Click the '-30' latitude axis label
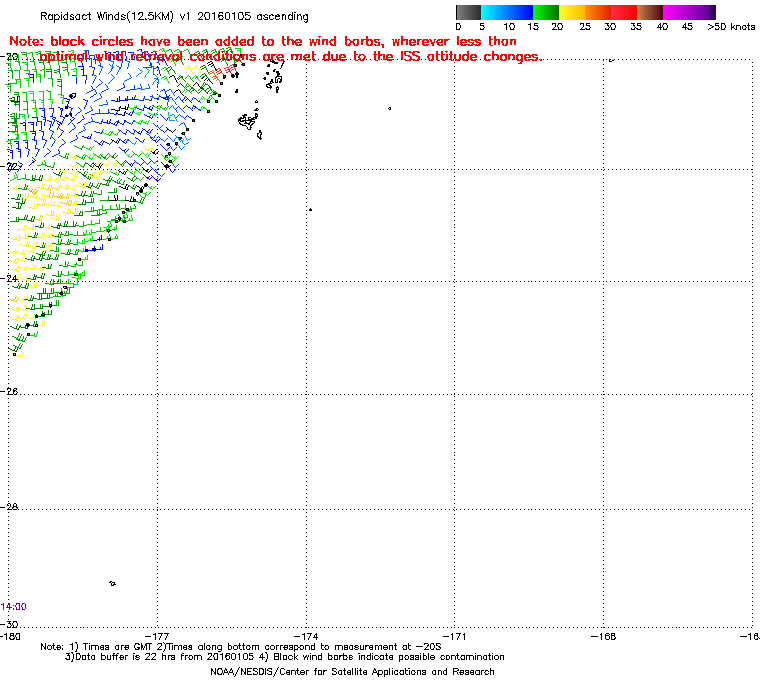This screenshot has height=688, width=760. click(9, 624)
